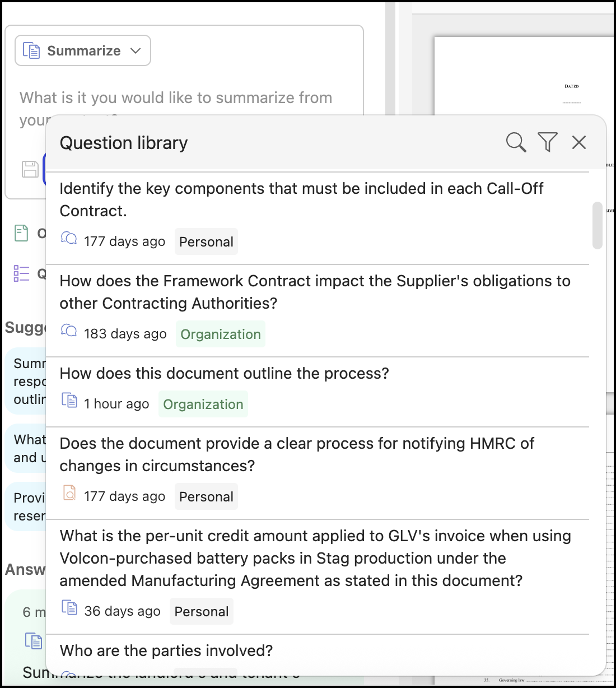Click the document icon in left sidebar
This screenshot has height=688, width=616.
point(21,233)
